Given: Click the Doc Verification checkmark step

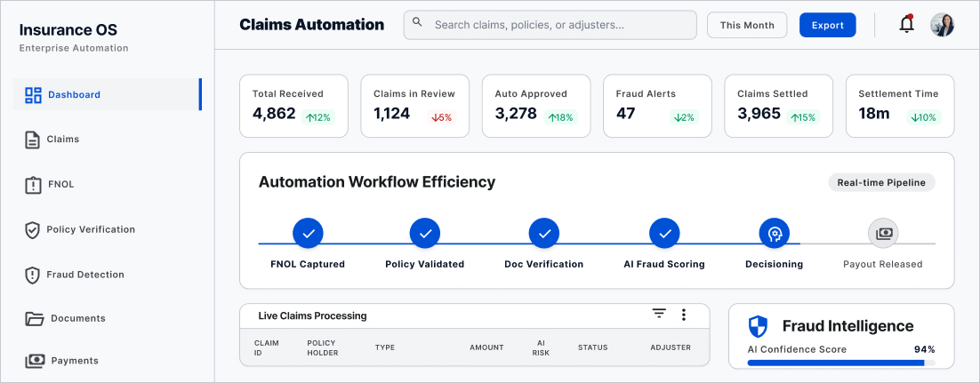Looking at the screenshot, I should click(543, 234).
